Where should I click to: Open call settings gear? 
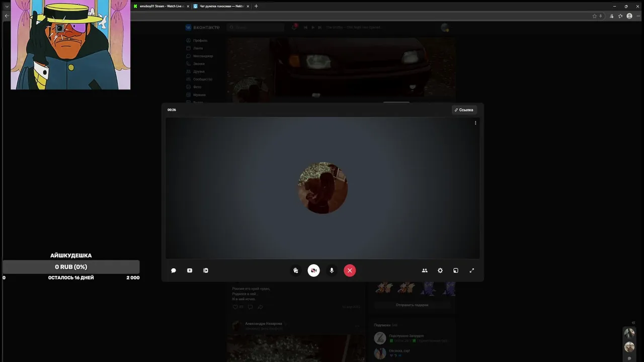tap(440, 270)
